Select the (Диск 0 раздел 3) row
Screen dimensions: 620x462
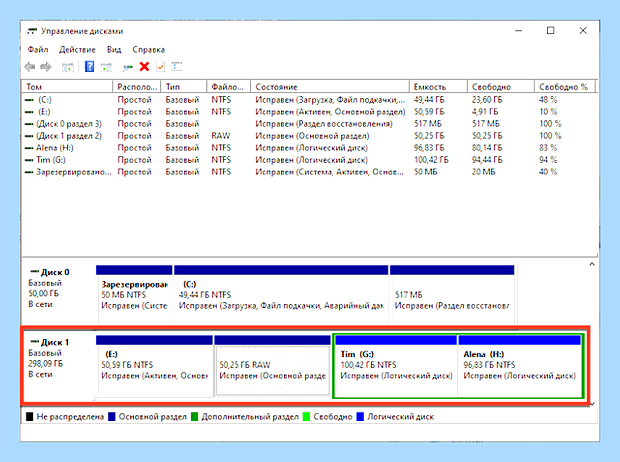click(x=308, y=124)
